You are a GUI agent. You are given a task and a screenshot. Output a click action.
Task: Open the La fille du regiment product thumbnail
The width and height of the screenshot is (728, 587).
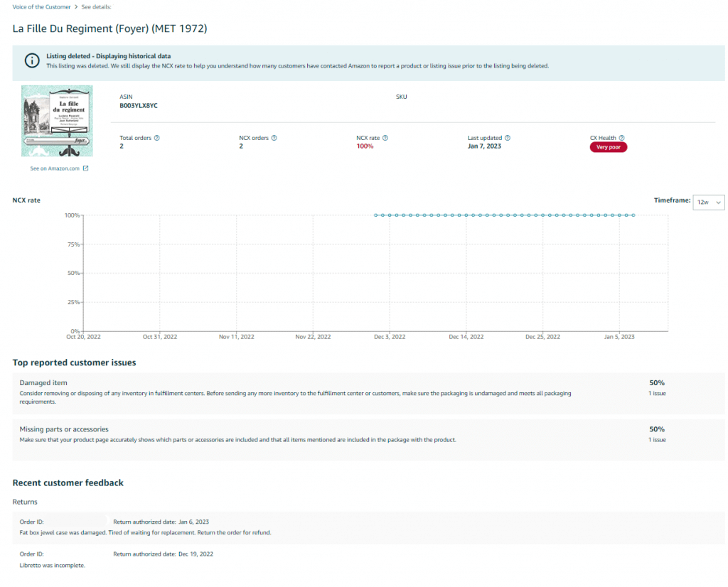[x=57, y=121]
